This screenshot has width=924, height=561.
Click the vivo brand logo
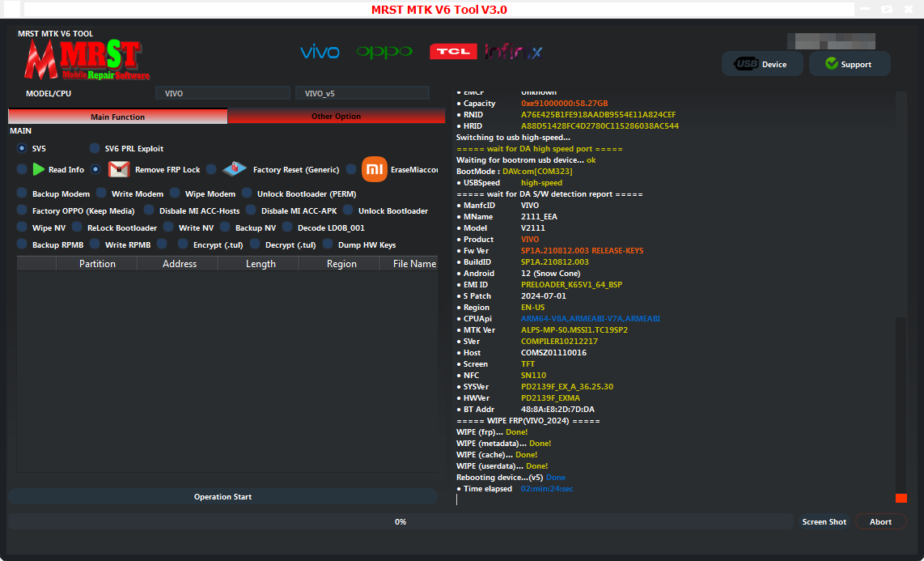(x=320, y=52)
